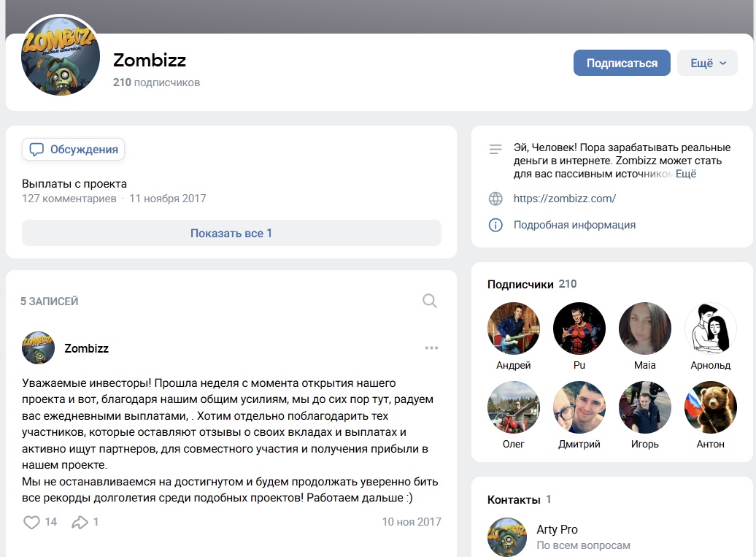
Task: Expand the community description via Ещё link
Action: [684, 174]
